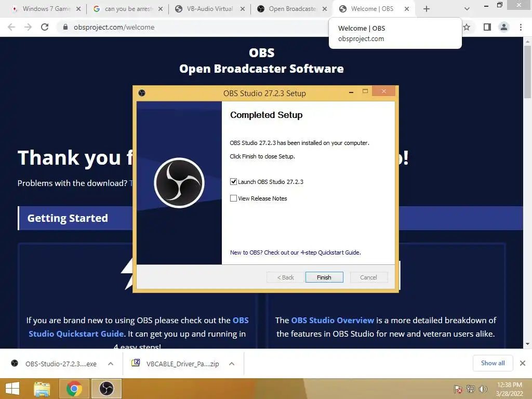The width and height of the screenshot is (532, 399).
Task: Close the Open Broadcaster tab
Action: [x=325, y=9]
